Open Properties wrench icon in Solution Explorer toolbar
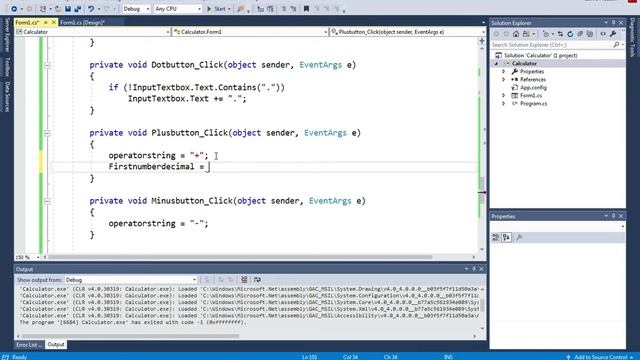This screenshot has height=360, width=640. [613, 34]
